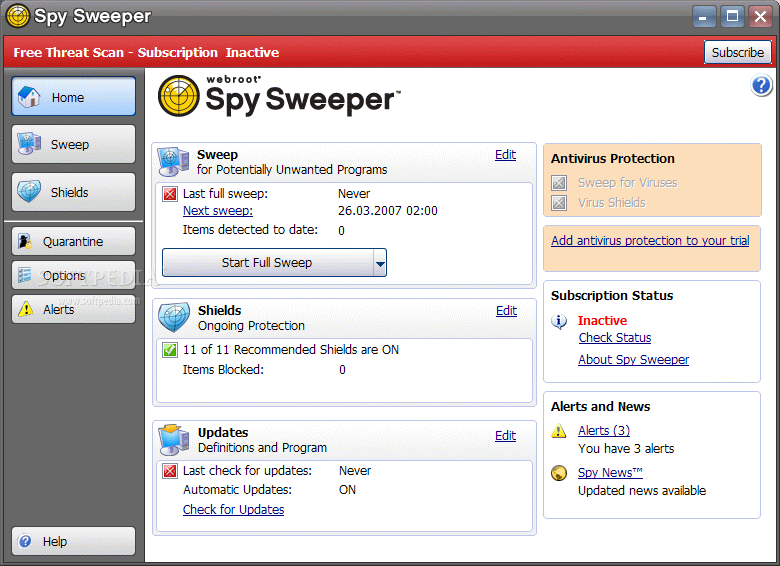
Task: Switch to the Shields sidebar tab
Action: pos(74,192)
